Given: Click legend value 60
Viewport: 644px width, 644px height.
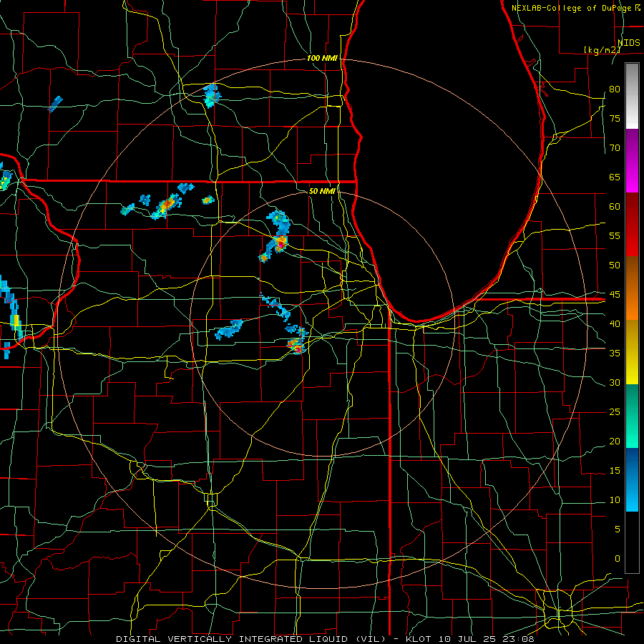Looking at the screenshot, I should [615, 207].
